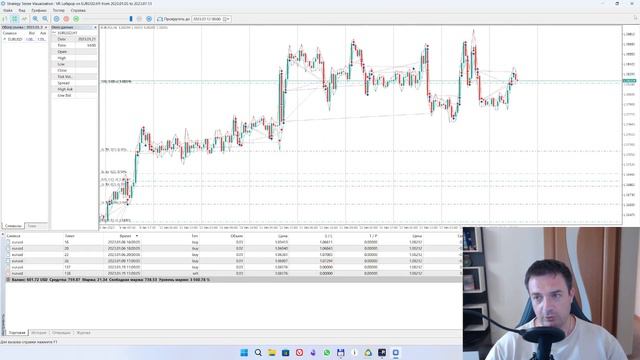Click the blue start playback toolbar button

[x=56, y=19]
